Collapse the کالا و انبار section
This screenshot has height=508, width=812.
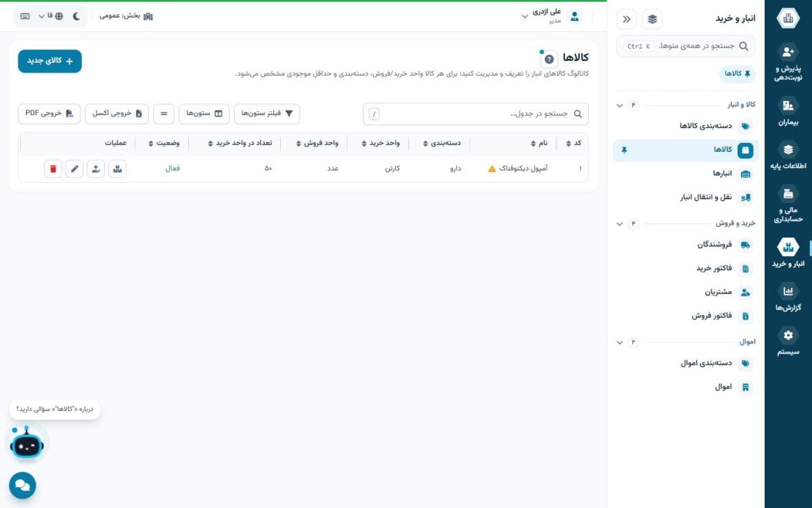point(620,105)
